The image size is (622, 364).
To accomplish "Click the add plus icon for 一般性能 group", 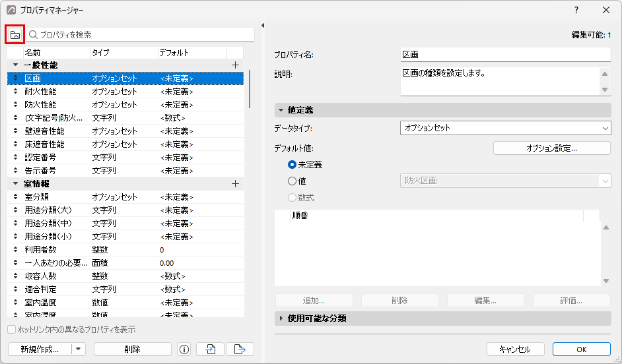I will [235, 65].
